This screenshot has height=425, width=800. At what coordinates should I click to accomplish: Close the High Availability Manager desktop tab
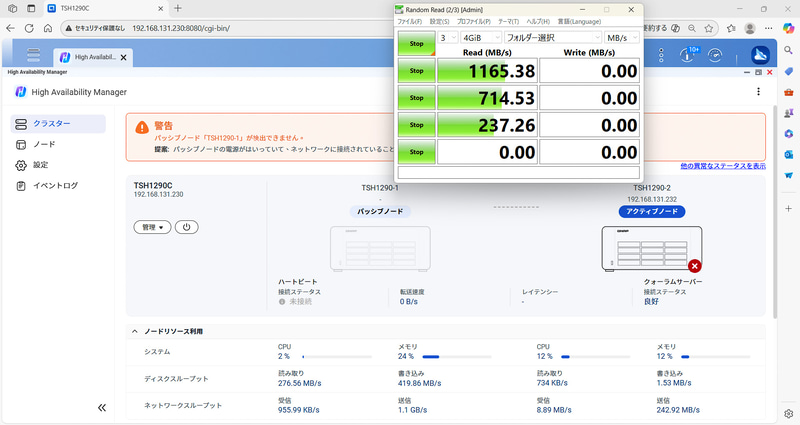tap(123, 58)
